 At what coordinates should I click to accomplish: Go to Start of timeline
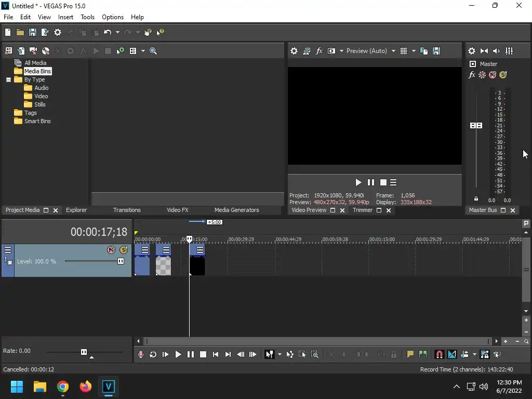pyautogui.click(x=216, y=354)
